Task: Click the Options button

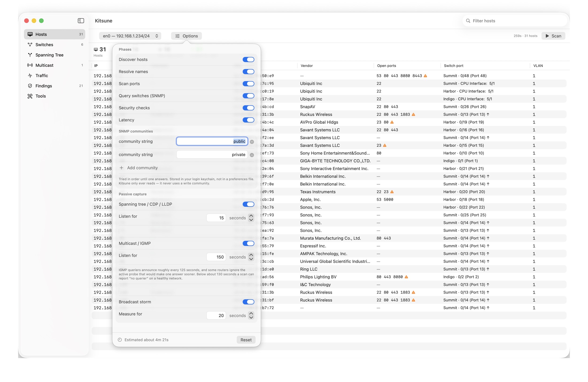Action: pyautogui.click(x=186, y=36)
